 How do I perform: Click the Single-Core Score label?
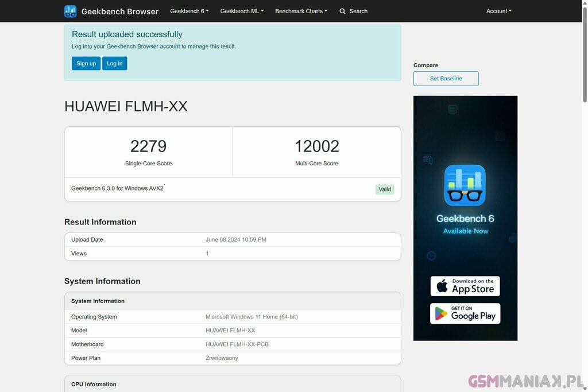(x=149, y=164)
